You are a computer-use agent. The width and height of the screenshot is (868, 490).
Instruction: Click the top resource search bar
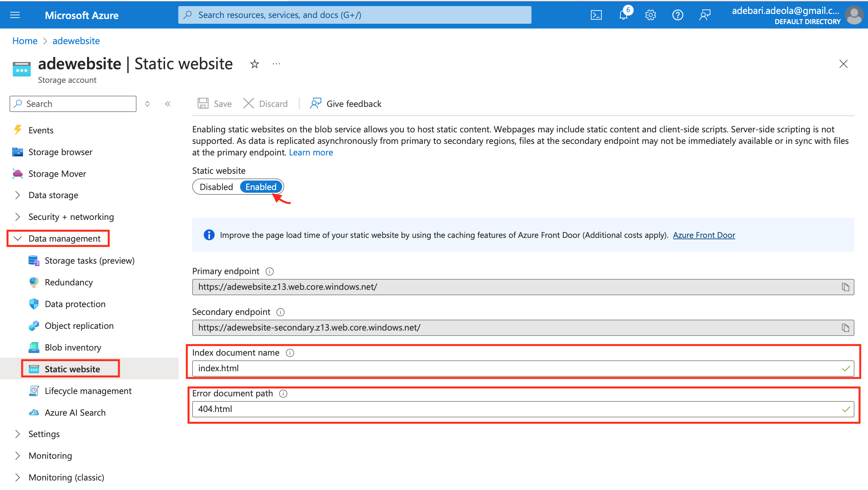355,15
